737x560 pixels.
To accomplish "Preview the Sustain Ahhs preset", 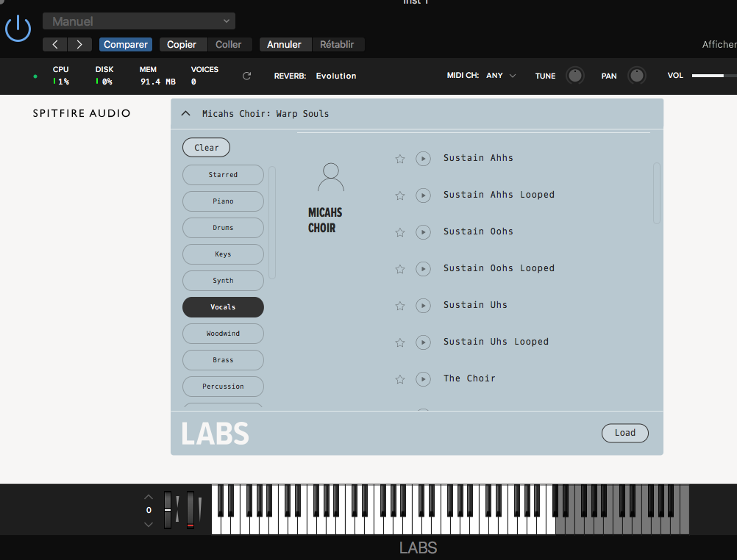I will [423, 159].
